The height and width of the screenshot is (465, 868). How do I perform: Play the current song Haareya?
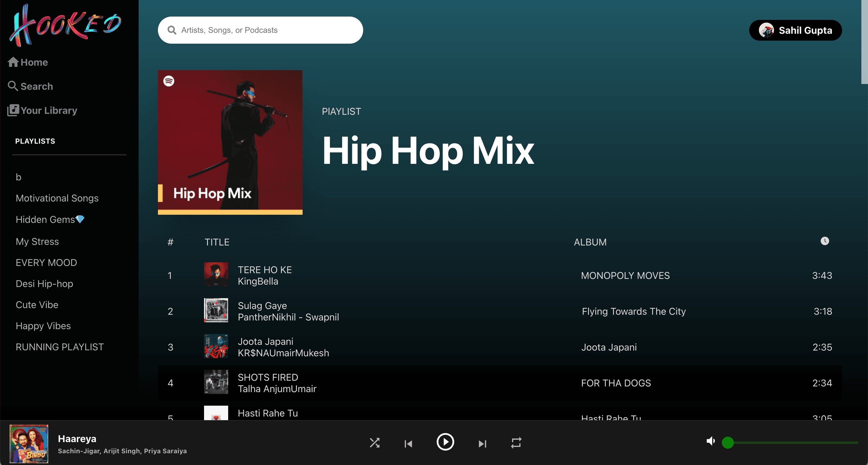[445, 442]
